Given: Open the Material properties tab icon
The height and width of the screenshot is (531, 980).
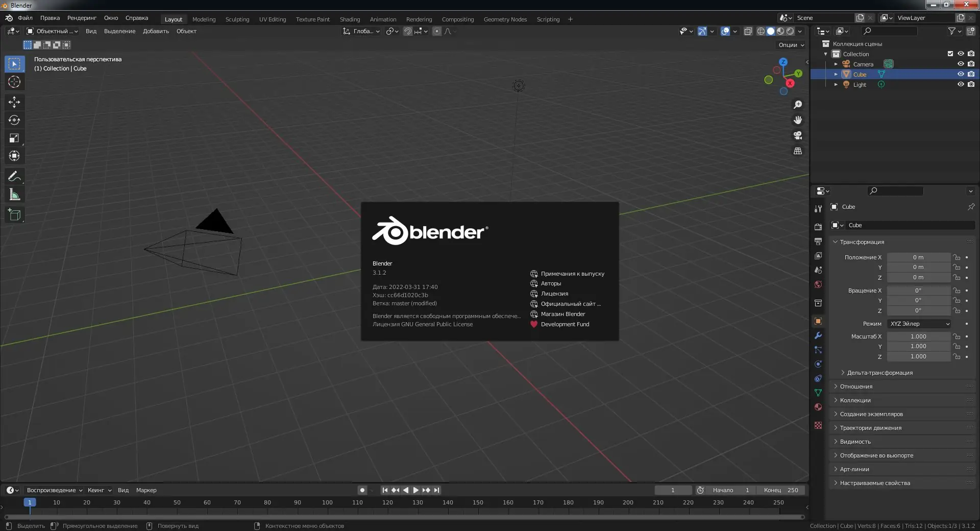Looking at the screenshot, I should [x=818, y=407].
